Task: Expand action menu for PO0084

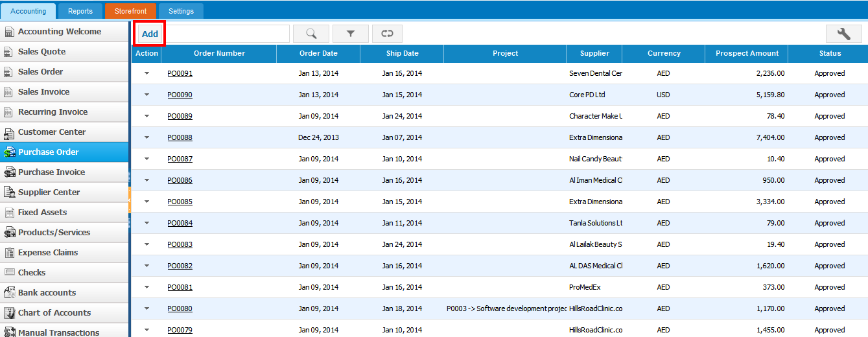Action: point(147,223)
